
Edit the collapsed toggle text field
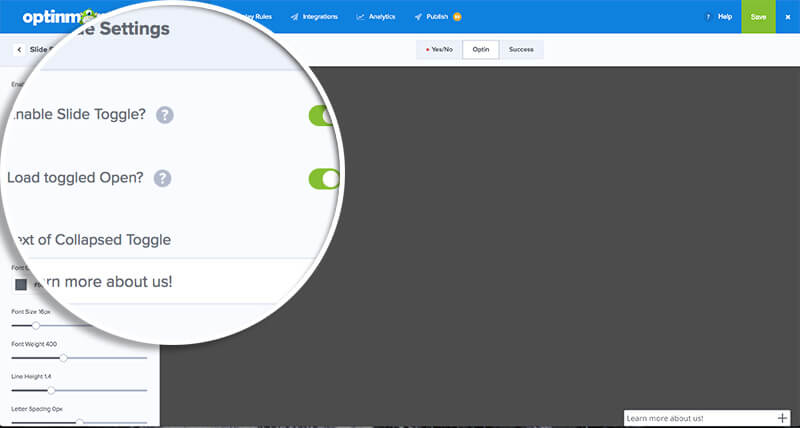tap(163, 281)
